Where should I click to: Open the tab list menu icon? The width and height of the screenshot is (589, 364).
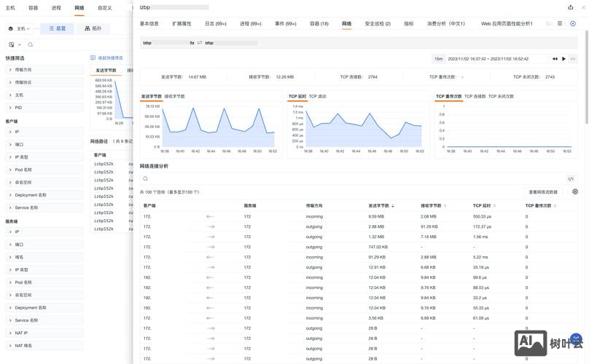(560, 23)
